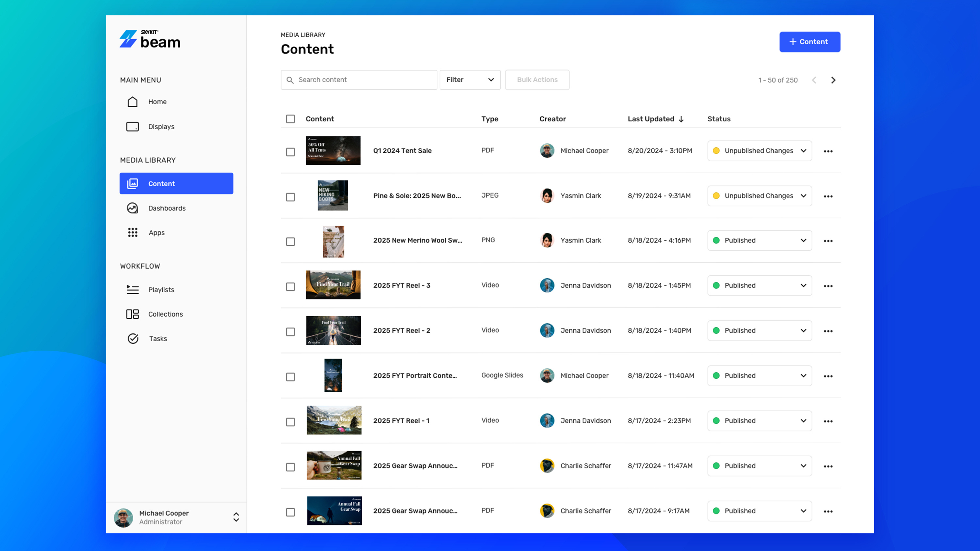Click the Home house icon

pos(132,102)
